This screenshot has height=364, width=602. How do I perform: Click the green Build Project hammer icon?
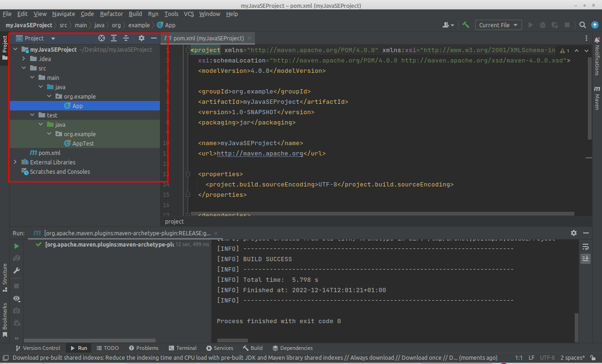click(x=466, y=25)
